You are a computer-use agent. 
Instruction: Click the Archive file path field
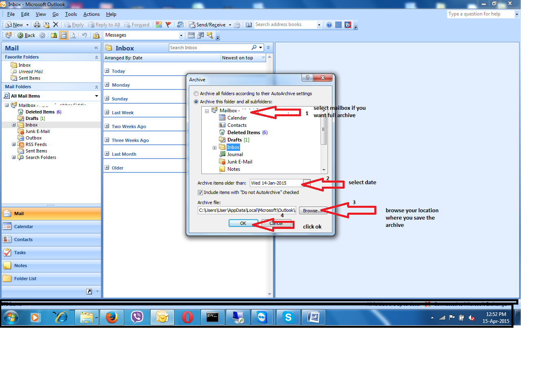[247, 210]
